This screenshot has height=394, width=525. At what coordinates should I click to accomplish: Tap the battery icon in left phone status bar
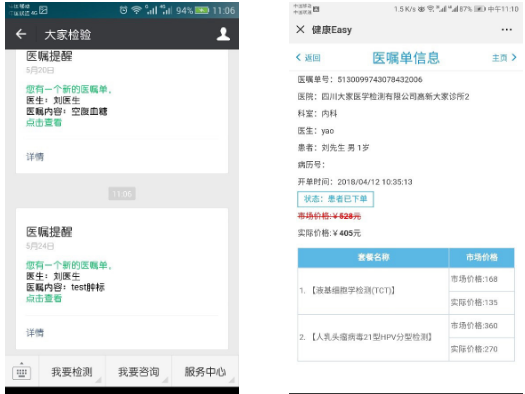tap(202, 10)
